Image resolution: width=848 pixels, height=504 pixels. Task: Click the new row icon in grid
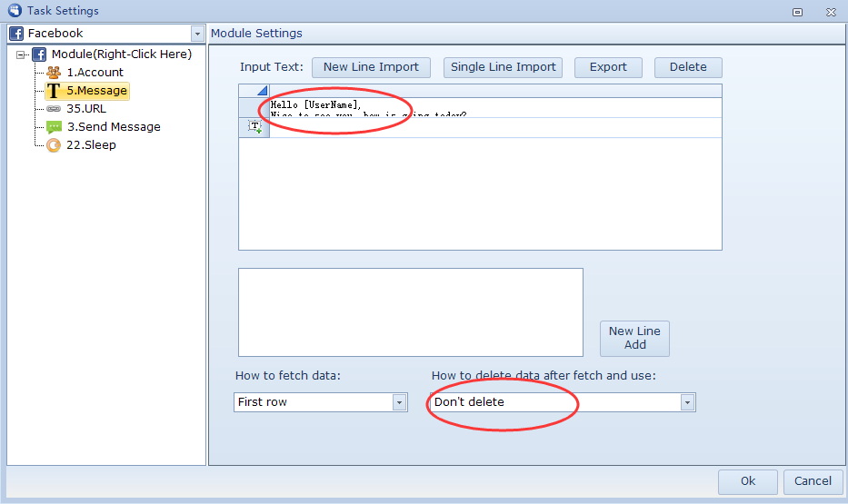(254, 127)
